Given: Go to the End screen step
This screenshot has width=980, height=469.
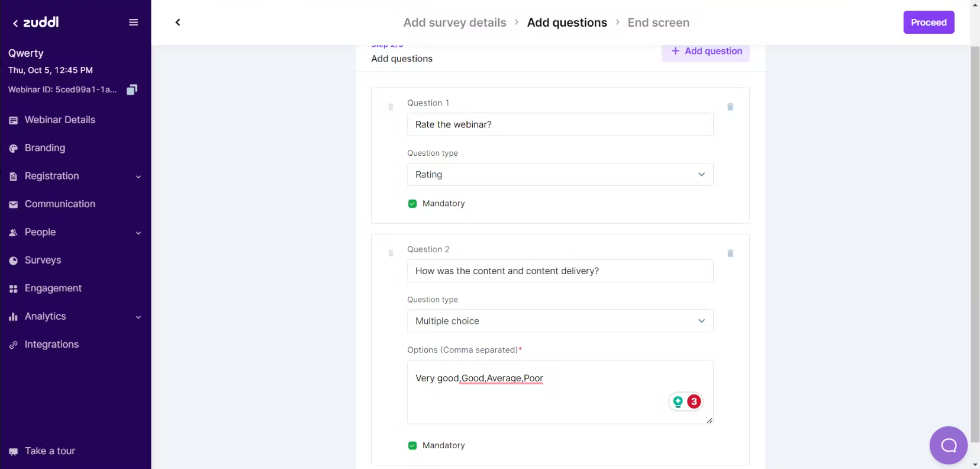Looking at the screenshot, I should click(x=658, y=23).
